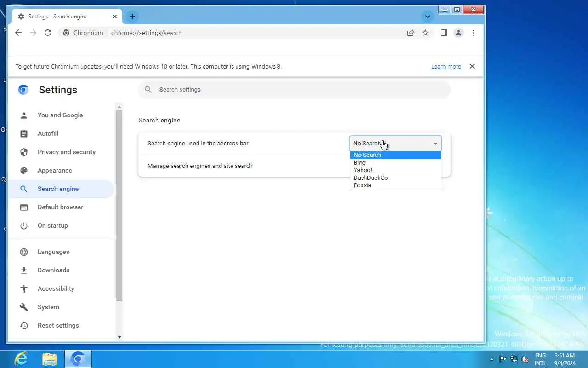Screen dimensions: 588x368
Task: Open the taskbar clock showing 3:51 AM
Action: click(x=565, y=359)
